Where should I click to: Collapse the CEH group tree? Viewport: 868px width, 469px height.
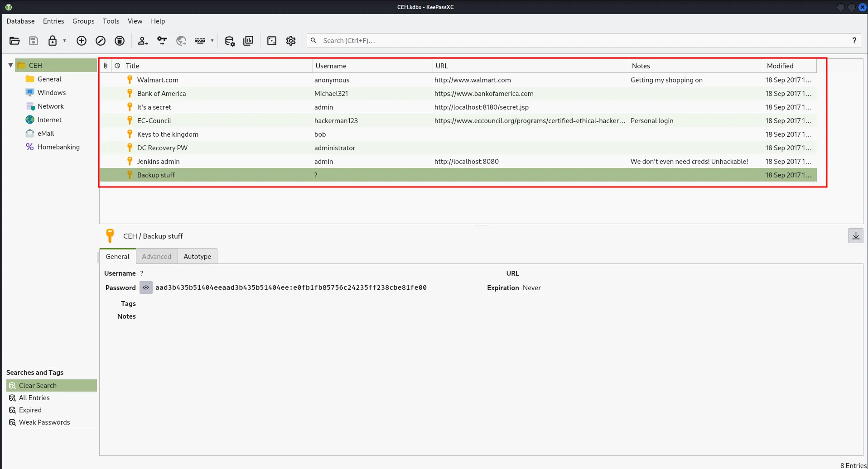10,65
